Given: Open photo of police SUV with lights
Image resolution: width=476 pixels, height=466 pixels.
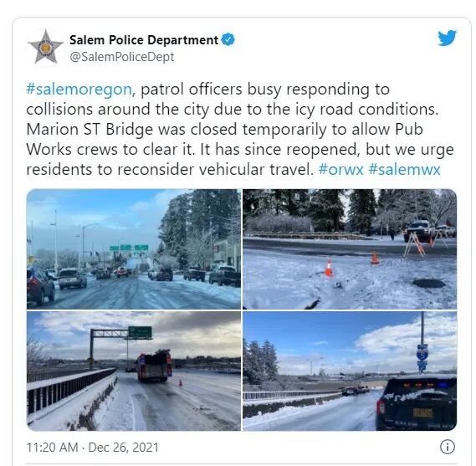Looking at the screenshot, I should point(350,371).
